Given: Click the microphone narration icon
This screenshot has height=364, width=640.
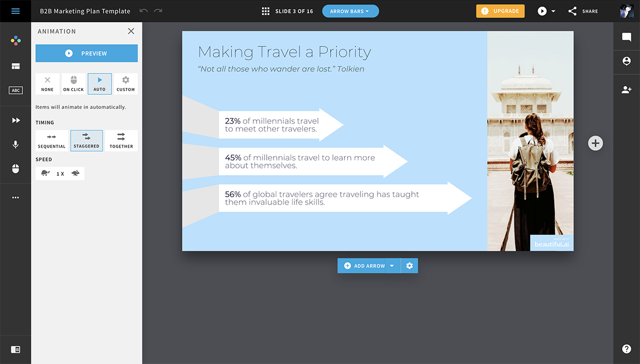Looking at the screenshot, I should click(x=15, y=144).
